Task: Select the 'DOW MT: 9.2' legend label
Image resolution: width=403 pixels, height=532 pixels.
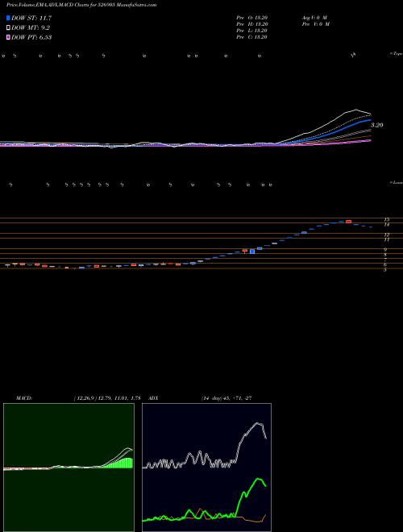Action: coord(31,28)
